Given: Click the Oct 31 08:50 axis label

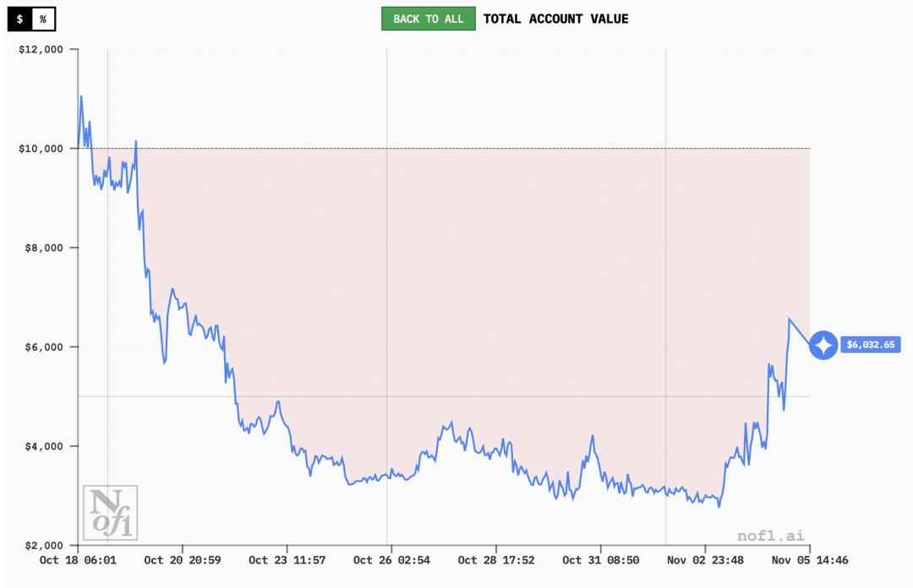Looking at the screenshot, I should click(x=600, y=560).
